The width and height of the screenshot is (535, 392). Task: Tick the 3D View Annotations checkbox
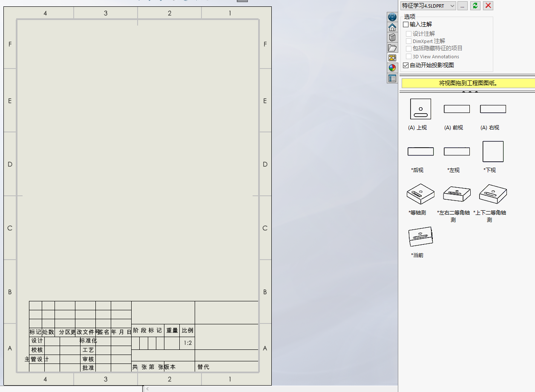coord(409,57)
